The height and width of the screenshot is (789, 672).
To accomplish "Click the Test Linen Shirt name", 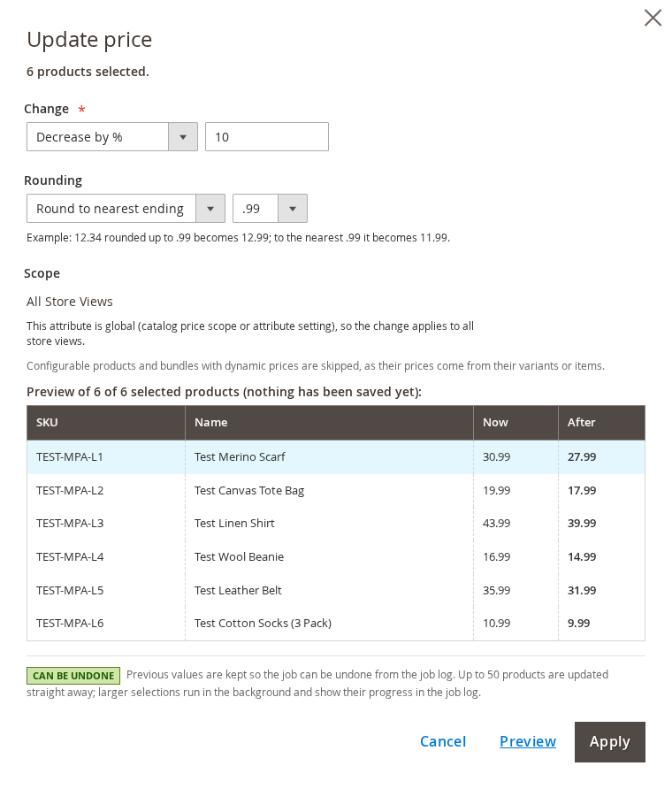I will [x=234, y=524].
